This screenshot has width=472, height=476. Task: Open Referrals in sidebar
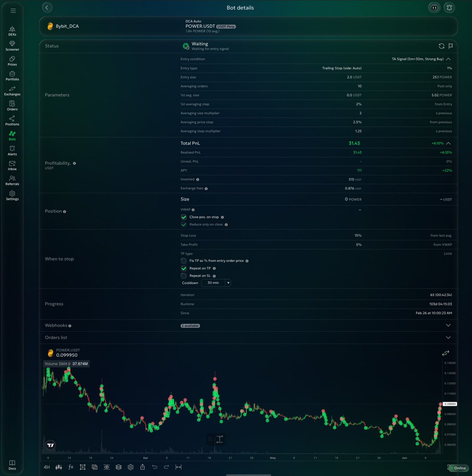12,180
